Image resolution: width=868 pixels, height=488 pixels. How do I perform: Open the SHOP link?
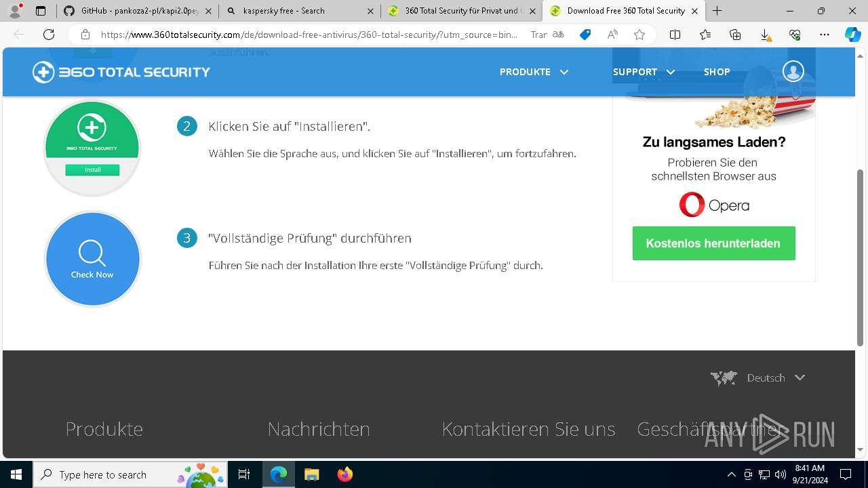tap(717, 72)
